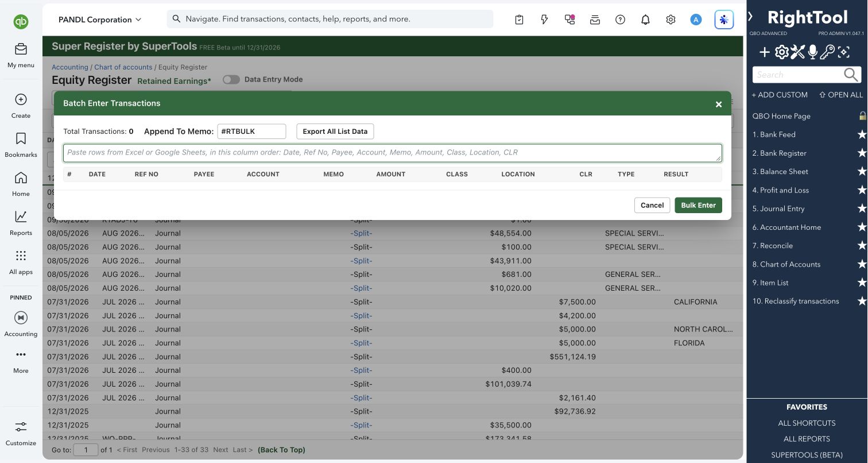This screenshot has width=868, height=463.
Task: Click the Append To Memo field
Action: pyautogui.click(x=251, y=132)
